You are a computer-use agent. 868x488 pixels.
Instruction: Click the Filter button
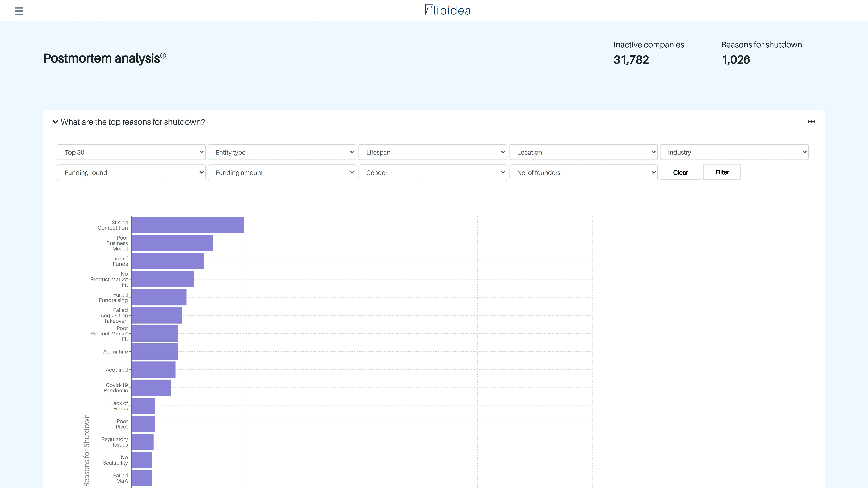722,172
